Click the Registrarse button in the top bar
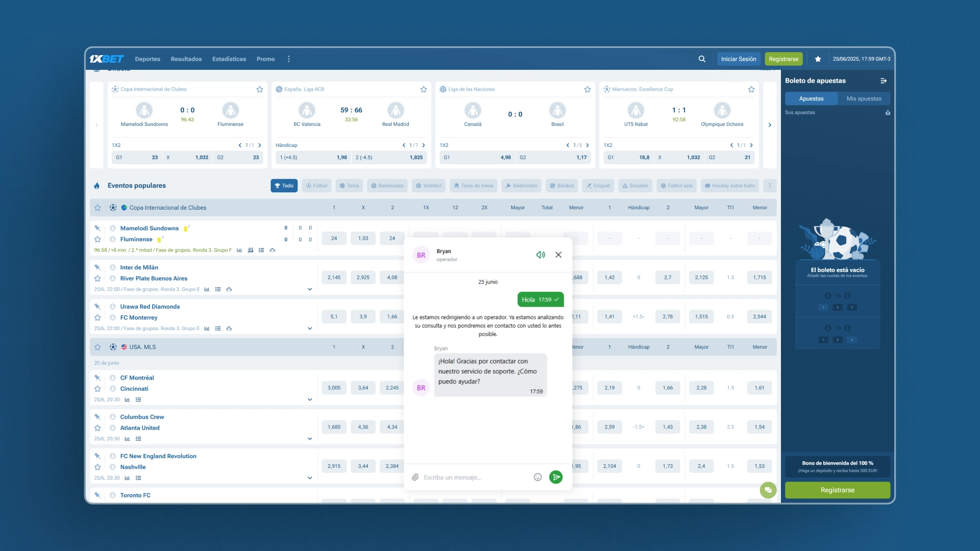 783,59
